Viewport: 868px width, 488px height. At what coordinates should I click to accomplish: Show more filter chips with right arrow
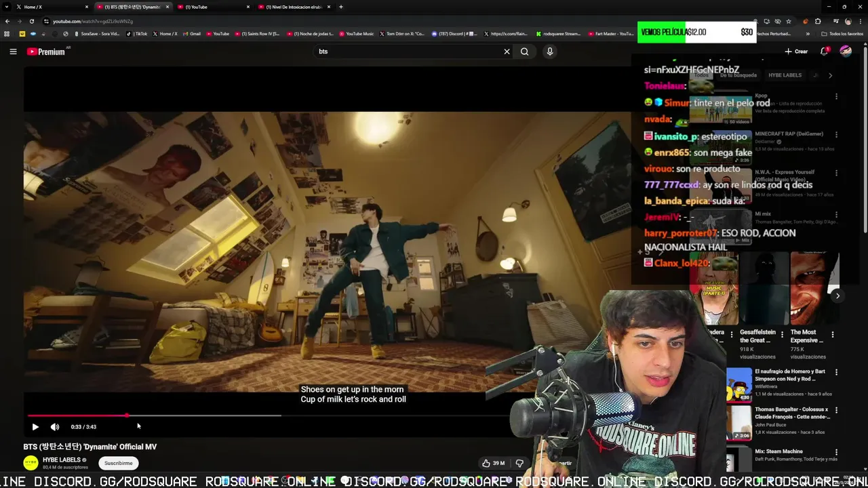point(830,75)
